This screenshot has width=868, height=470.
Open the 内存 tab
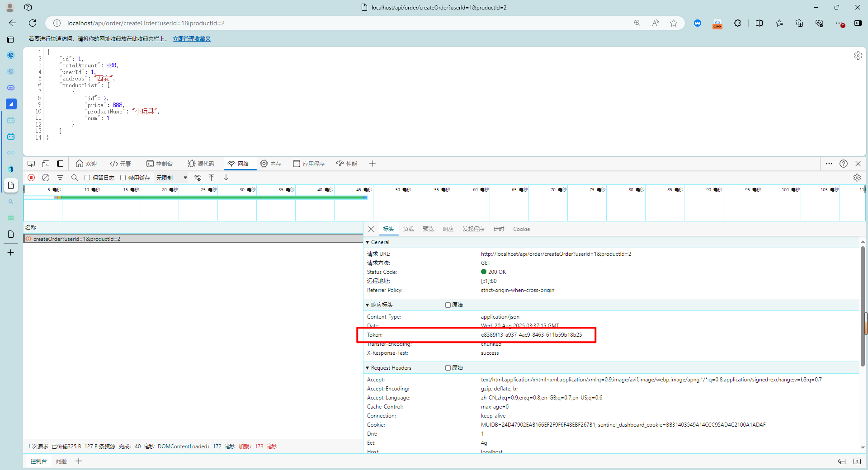(x=271, y=164)
